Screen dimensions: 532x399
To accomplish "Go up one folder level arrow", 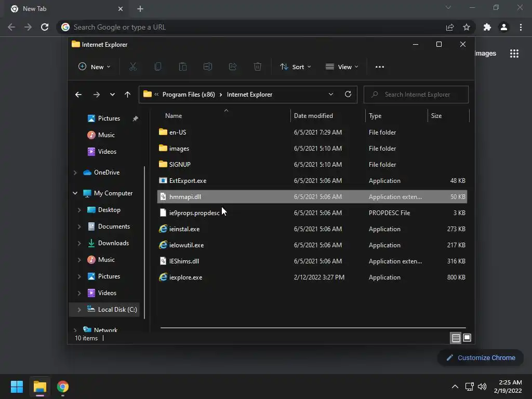I will 127,95.
